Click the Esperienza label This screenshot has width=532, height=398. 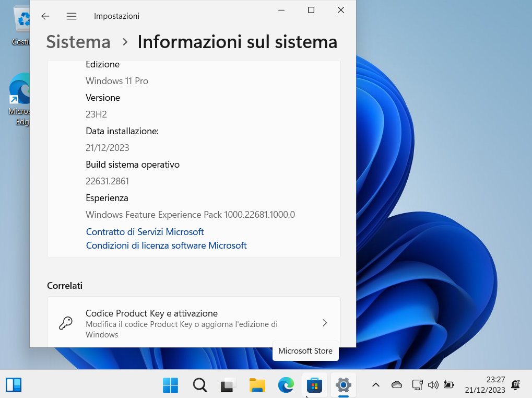point(107,198)
